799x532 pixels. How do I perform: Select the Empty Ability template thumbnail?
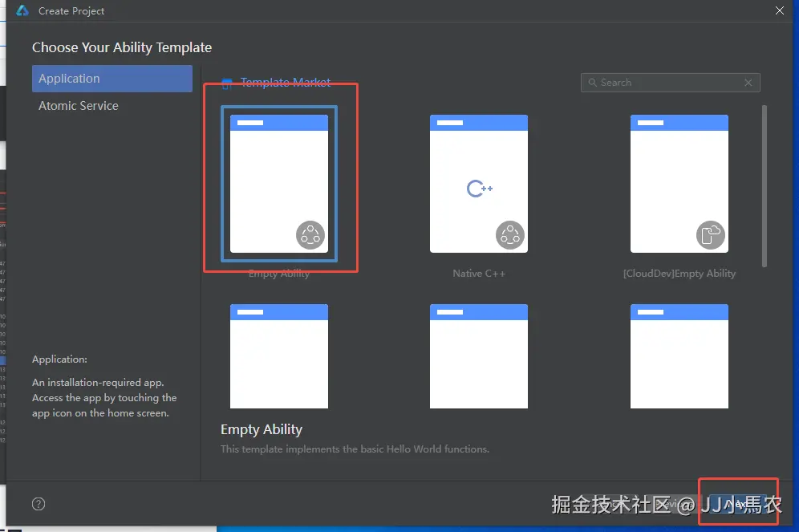click(278, 183)
